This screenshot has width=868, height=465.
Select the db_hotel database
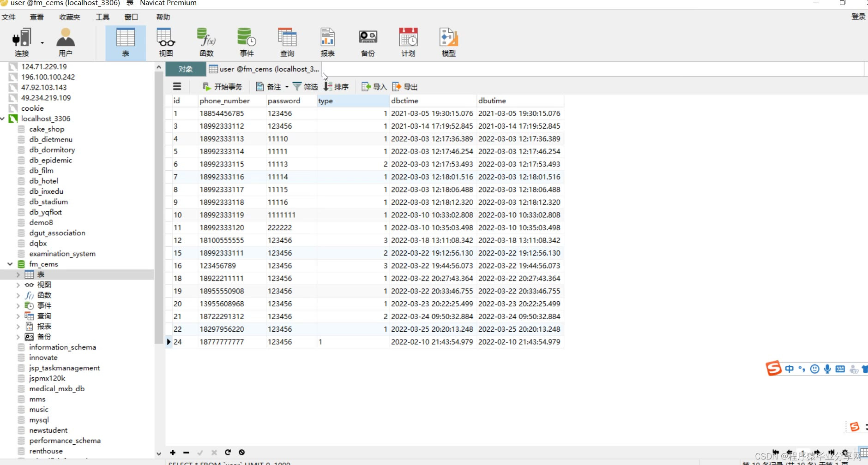43,181
